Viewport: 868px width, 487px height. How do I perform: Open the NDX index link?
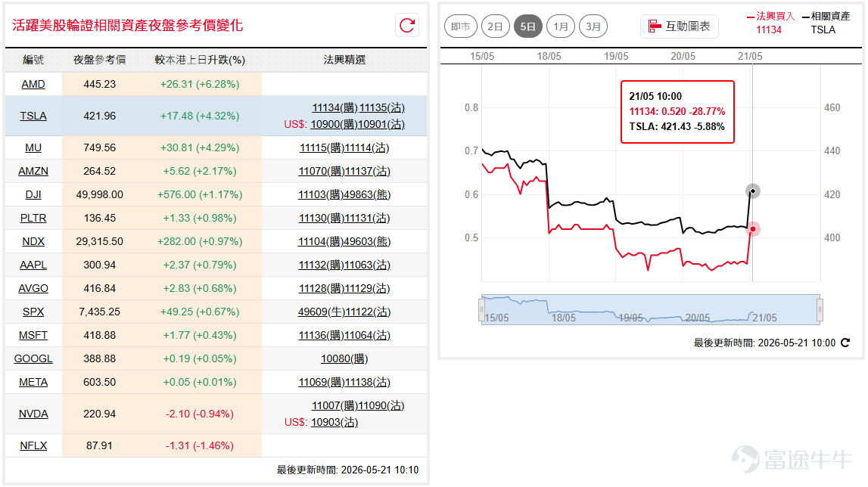(x=33, y=241)
